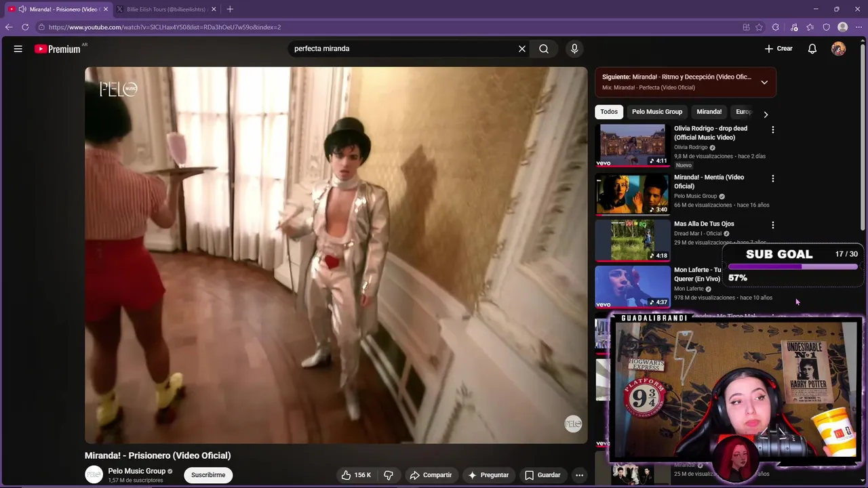Open options for Olivia Rodrigo drop dead
This screenshot has height=488, width=868.
772,129
